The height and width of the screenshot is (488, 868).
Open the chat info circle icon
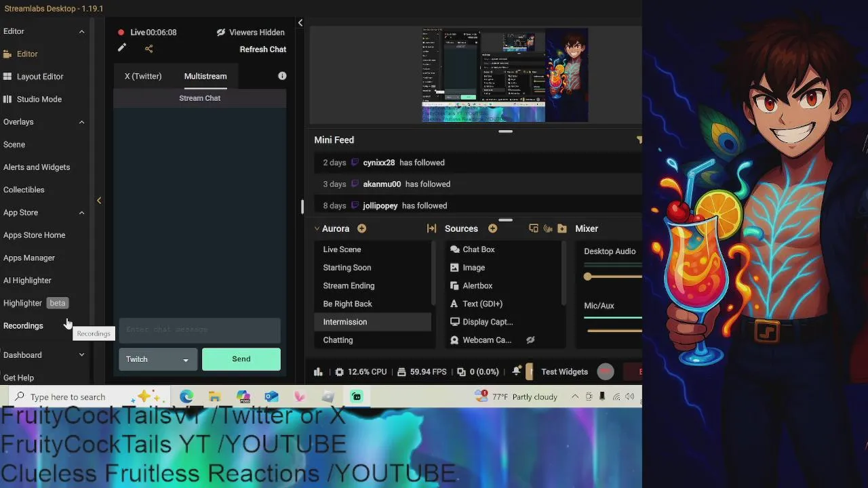coord(282,76)
